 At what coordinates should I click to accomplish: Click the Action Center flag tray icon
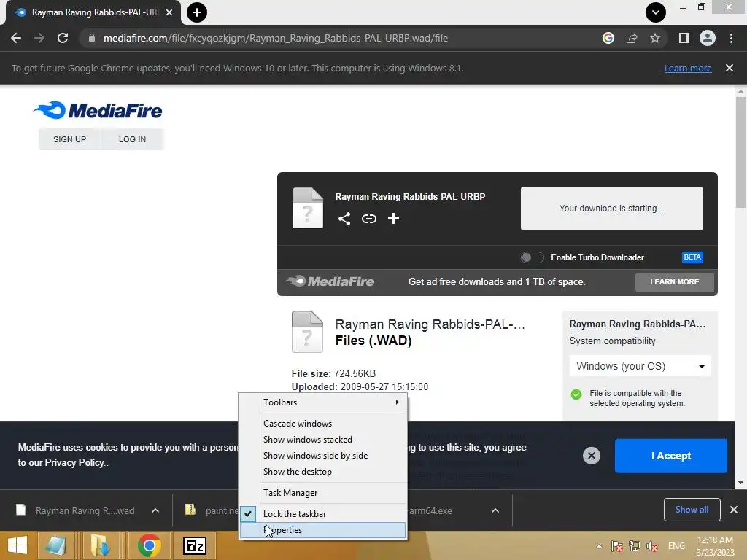[x=617, y=545]
